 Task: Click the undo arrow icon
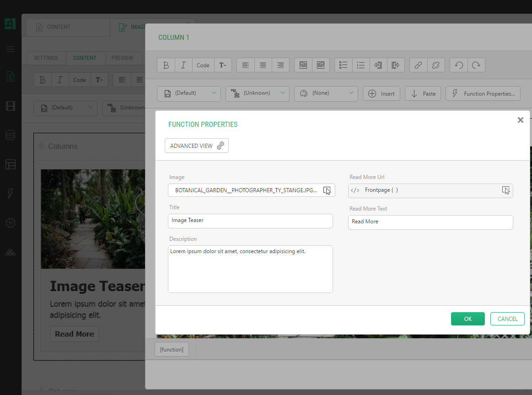point(459,65)
